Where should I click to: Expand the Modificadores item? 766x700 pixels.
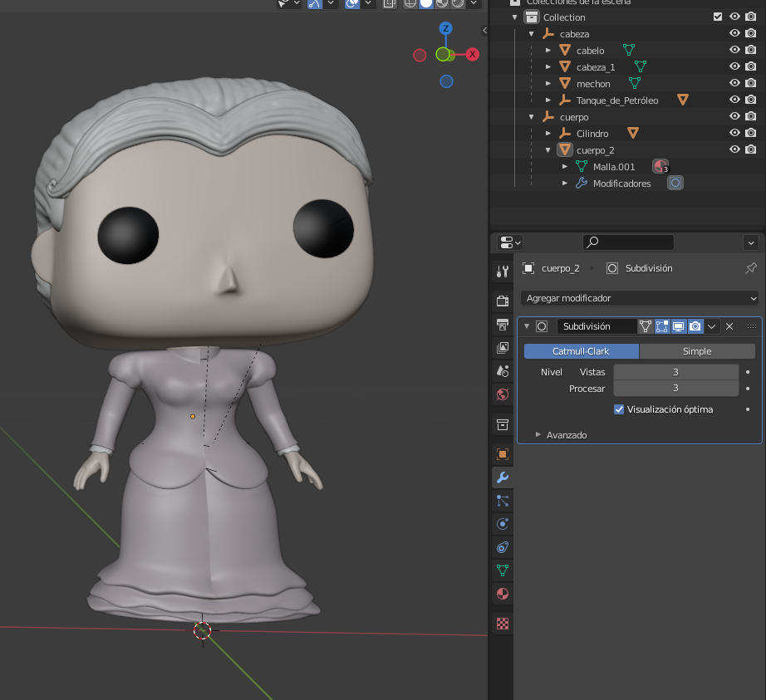click(564, 183)
